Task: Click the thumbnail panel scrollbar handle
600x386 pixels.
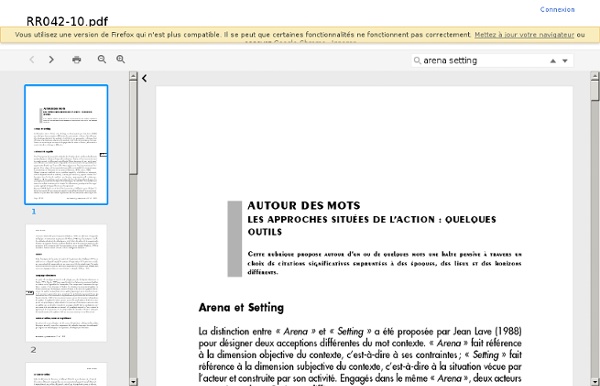Action: click(x=133, y=127)
